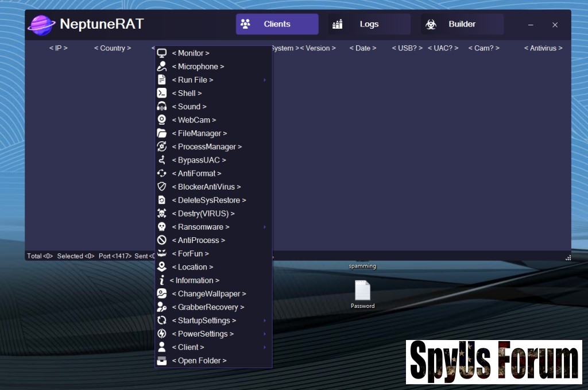Image resolution: width=588 pixels, height=390 pixels.
Task: Expand the PowerSettings submenu arrow
Action: [265, 334]
